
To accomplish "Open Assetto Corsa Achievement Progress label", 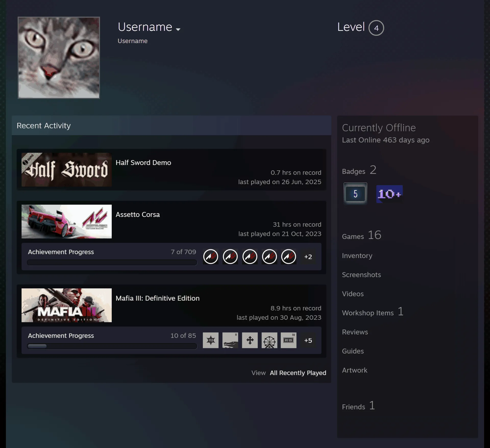I will [61, 252].
